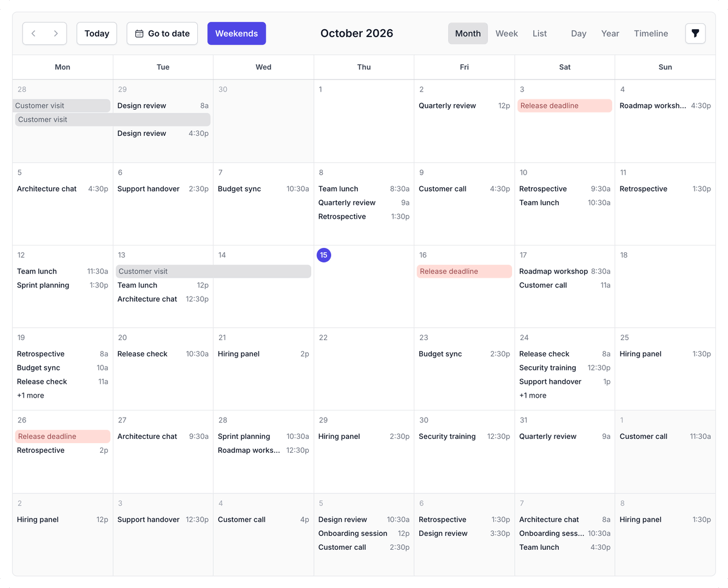Open Architecture chat at 8a November 7
The width and height of the screenshot is (728, 588).
coord(565,520)
